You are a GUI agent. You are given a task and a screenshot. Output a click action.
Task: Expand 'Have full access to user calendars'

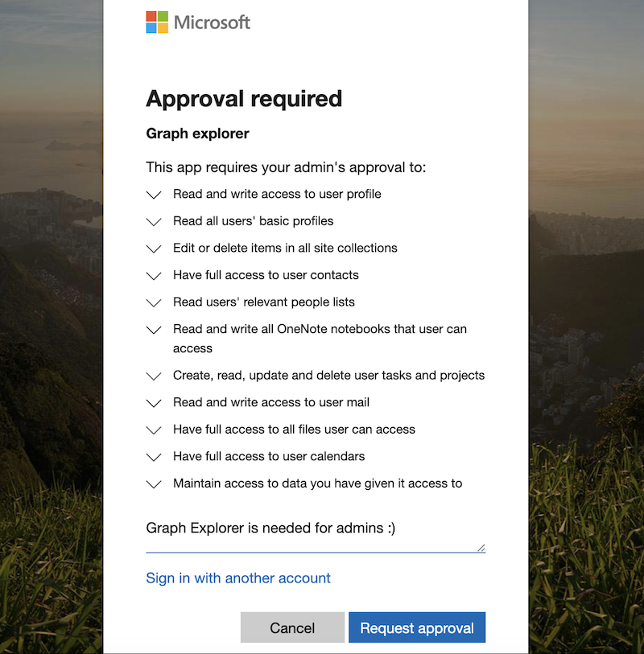tap(154, 457)
